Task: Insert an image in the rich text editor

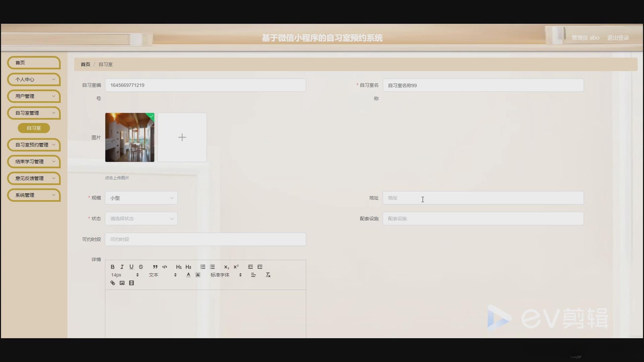Action: pyautogui.click(x=122, y=283)
